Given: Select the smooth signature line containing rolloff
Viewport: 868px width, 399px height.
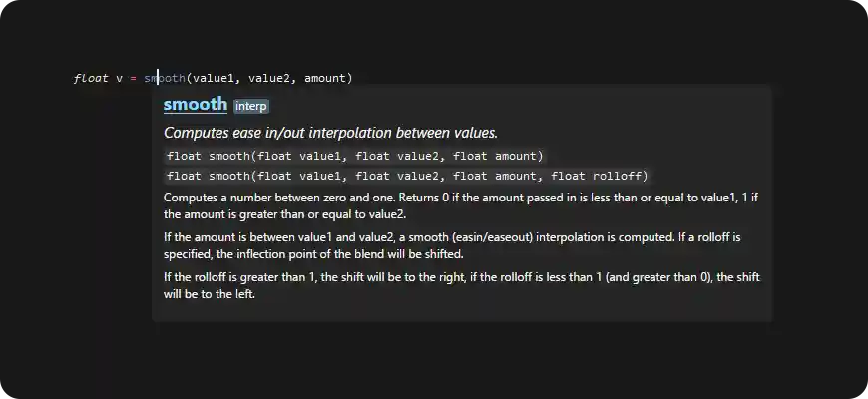Looking at the screenshot, I should (407, 176).
